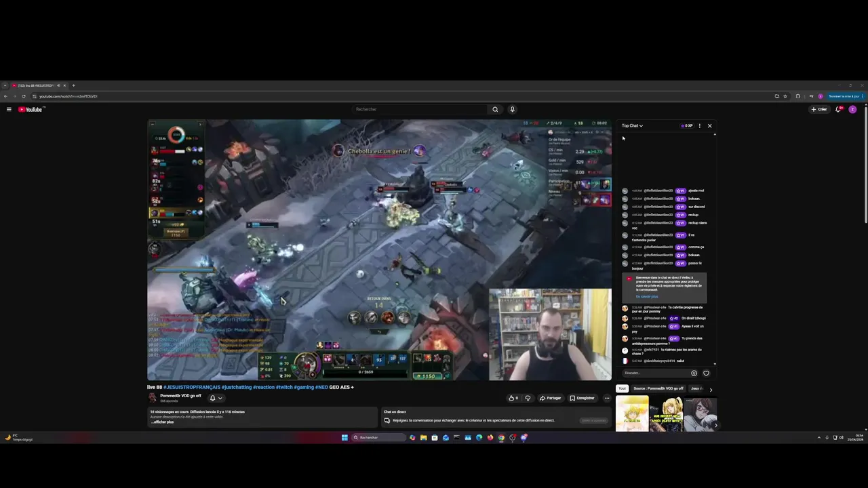
Task: Click the #justchatting hashtag
Action: coord(237,387)
